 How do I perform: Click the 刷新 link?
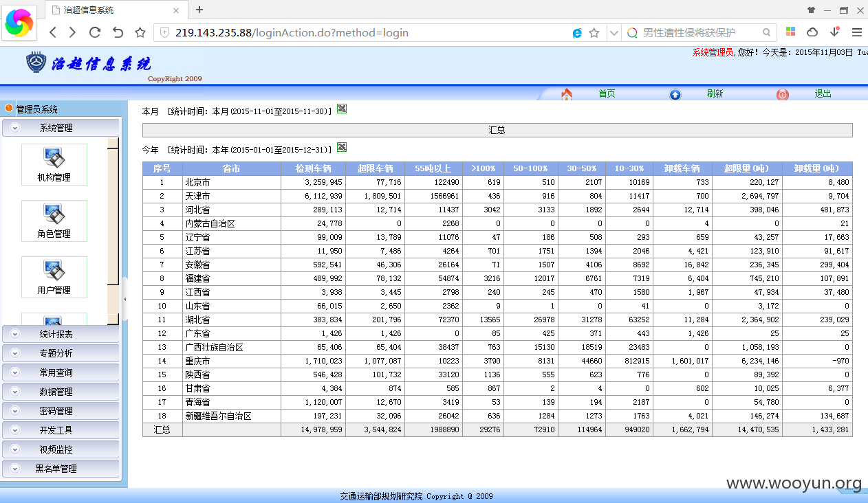[715, 94]
